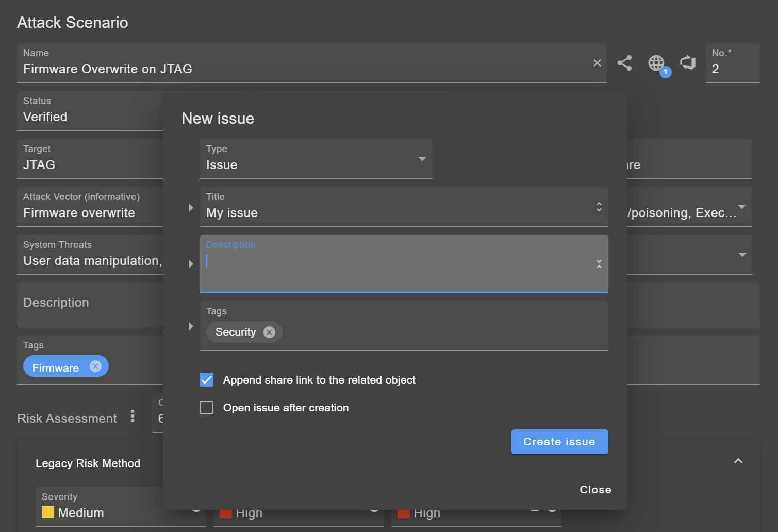778x532 pixels.
Task: Open the Risk Assessment three-dot menu
Action: pos(133,416)
